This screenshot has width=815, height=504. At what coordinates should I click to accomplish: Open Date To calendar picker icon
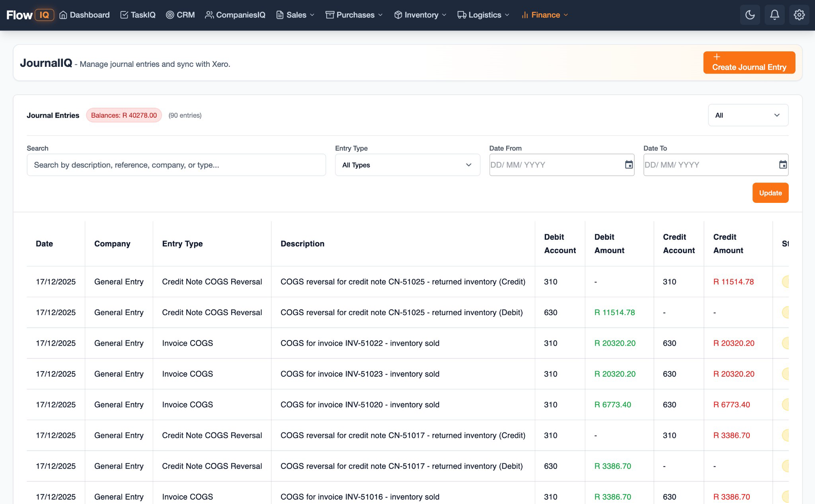(783, 165)
